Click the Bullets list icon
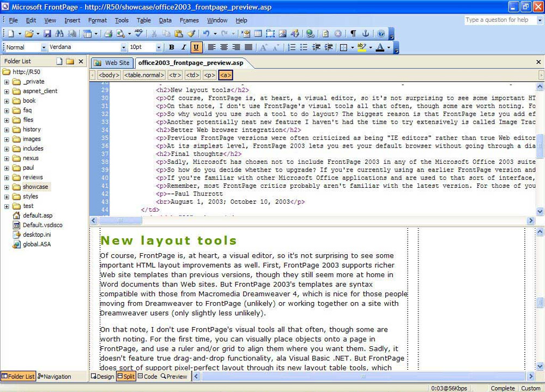 click(304, 47)
